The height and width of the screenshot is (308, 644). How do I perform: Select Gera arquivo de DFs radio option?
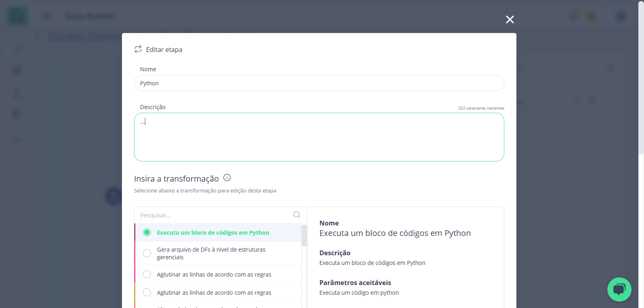[x=147, y=253]
